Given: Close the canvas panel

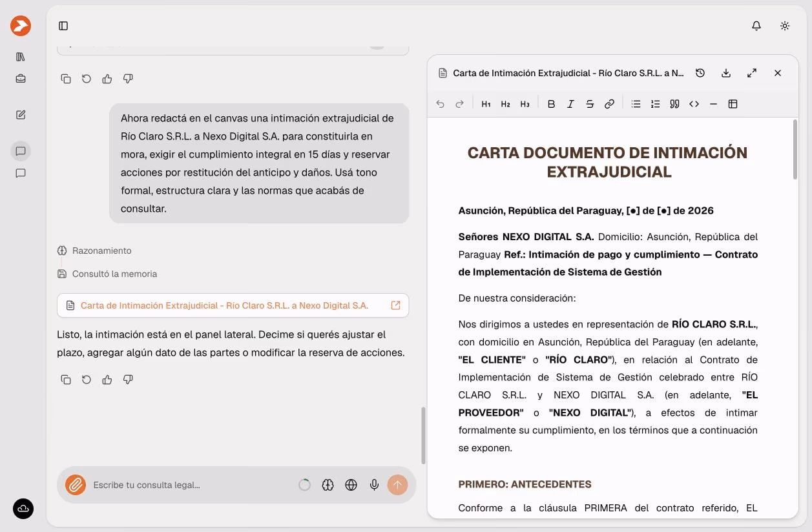Looking at the screenshot, I should (x=778, y=73).
